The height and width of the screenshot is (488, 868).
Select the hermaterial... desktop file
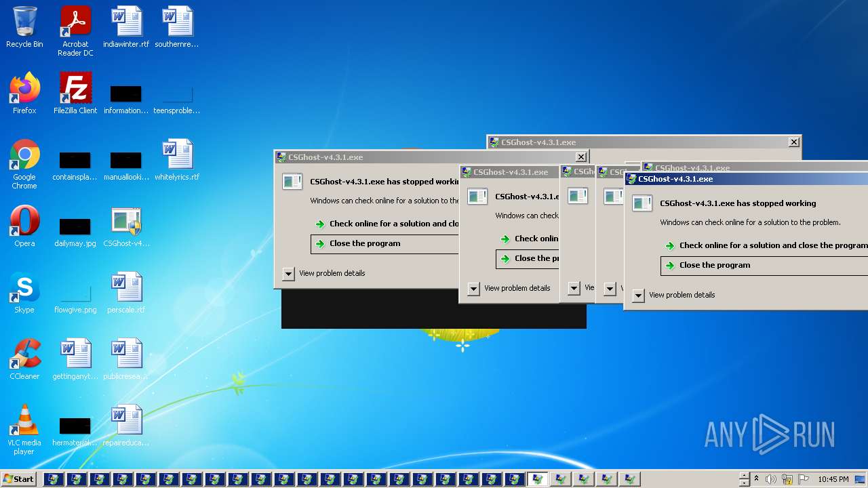click(75, 432)
